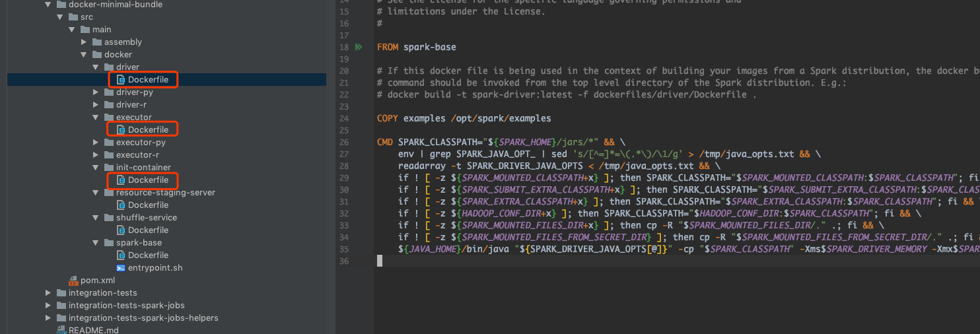Open Dockerfile under shuffle-service
The image size is (980, 334).
pos(148,230)
